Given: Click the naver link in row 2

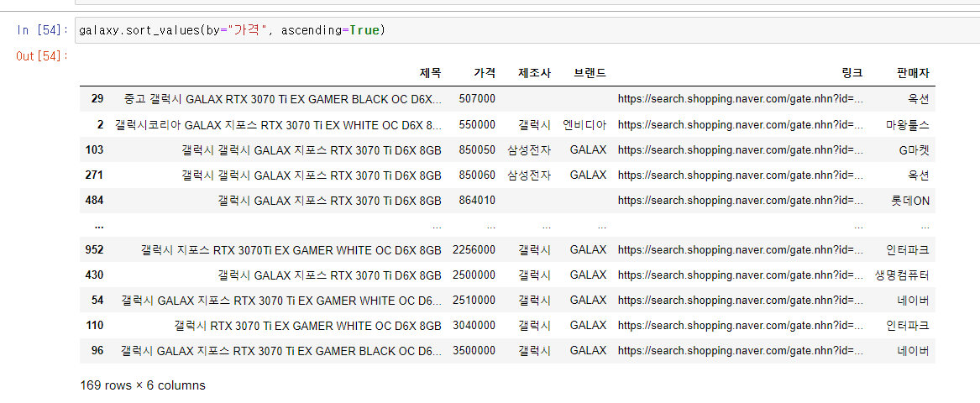Looking at the screenshot, I should 741,124.
